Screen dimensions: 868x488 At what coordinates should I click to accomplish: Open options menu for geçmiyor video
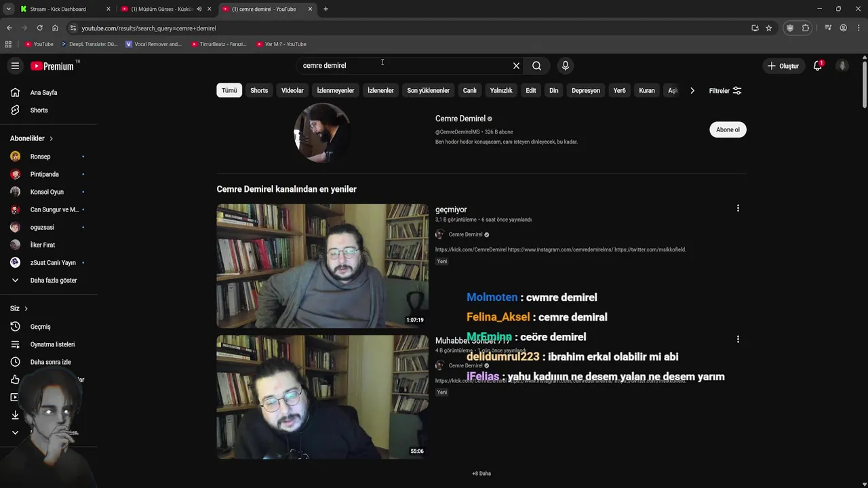[738, 208]
